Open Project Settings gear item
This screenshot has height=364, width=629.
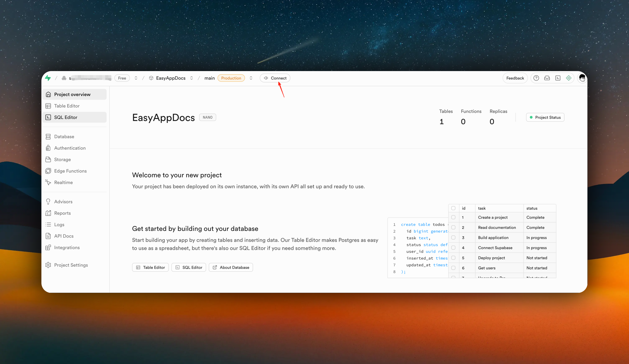pos(71,265)
